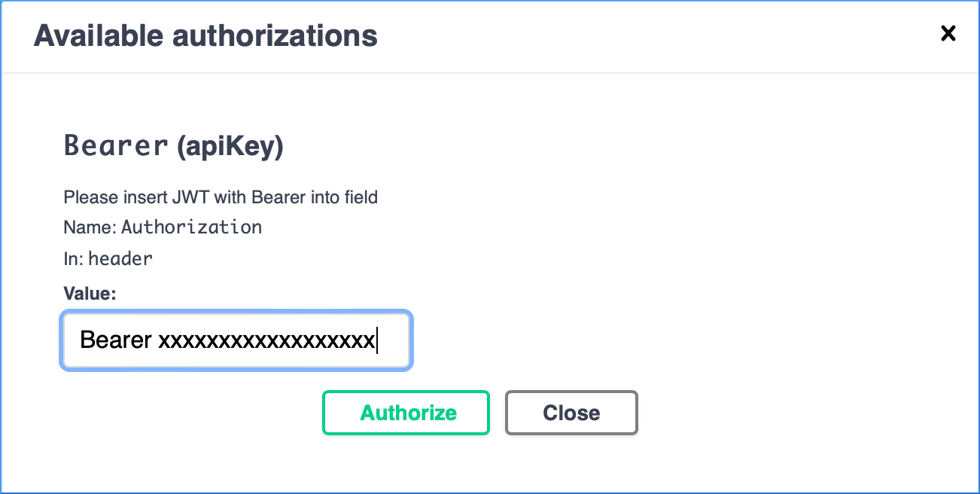The image size is (980, 494).
Task: Click the 'header' location value
Action: [120, 259]
